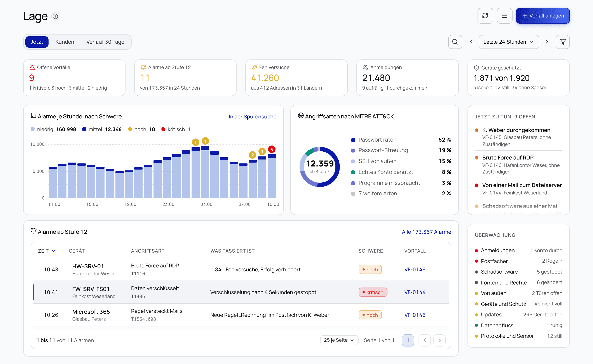This screenshot has height=364, width=593.
Task: Click the Vorfall anlegen button
Action: click(x=543, y=16)
